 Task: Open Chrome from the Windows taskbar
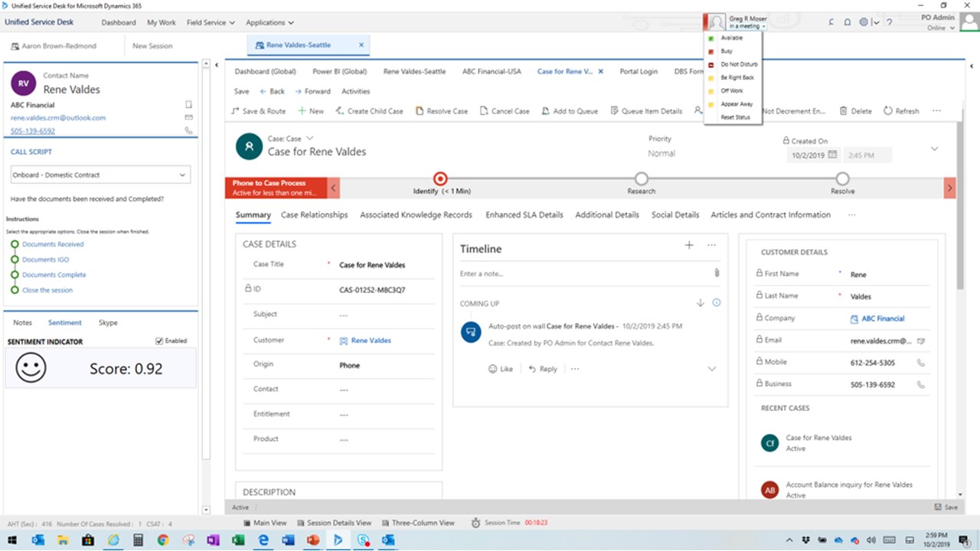163,540
